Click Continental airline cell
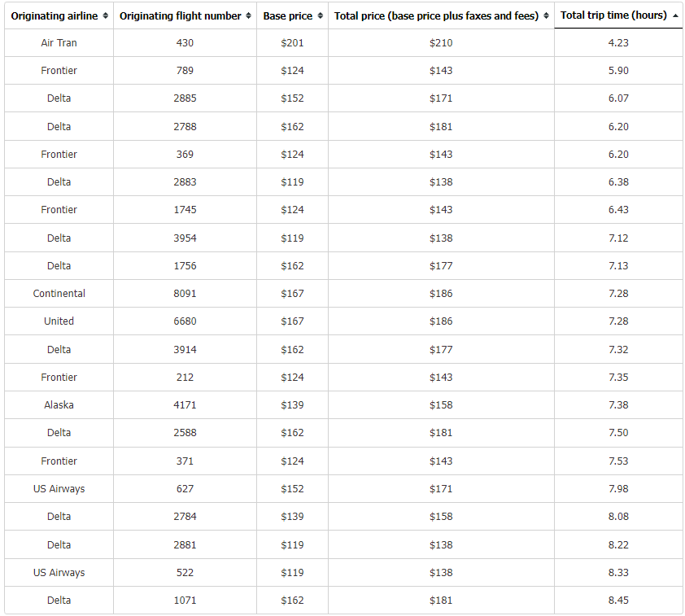685x616 pixels. click(x=59, y=294)
